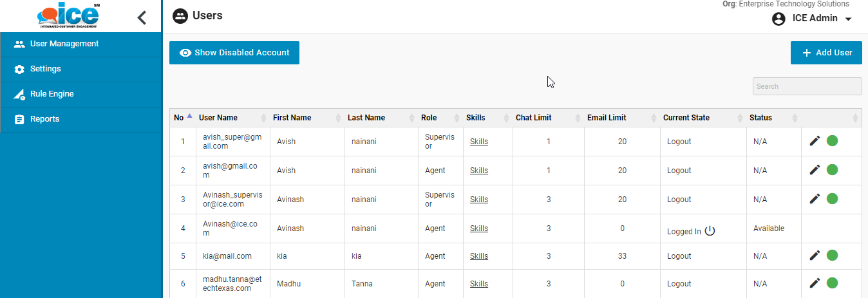This screenshot has height=298, width=868.
Task: Toggle the green status dot for avish@gmail.com
Action: coord(832,170)
